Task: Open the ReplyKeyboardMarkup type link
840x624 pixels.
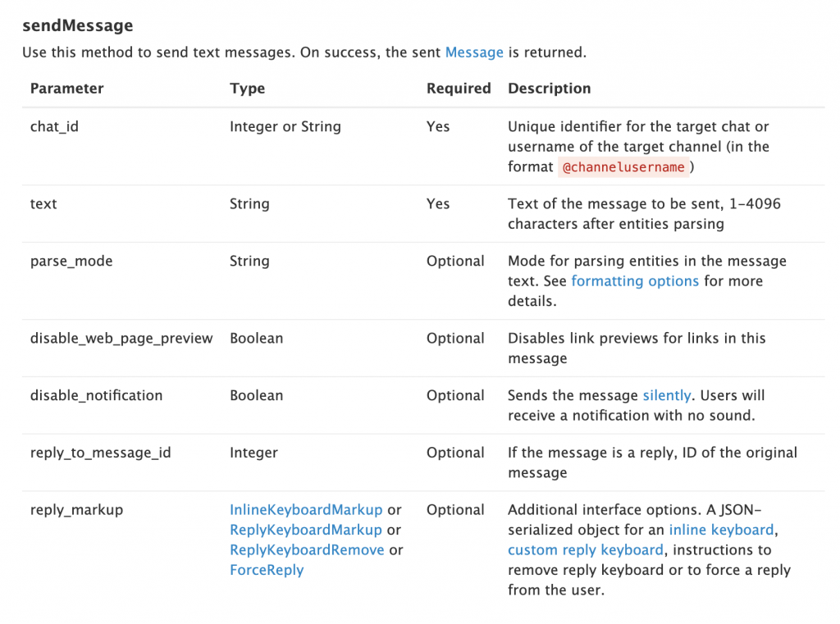Action: coord(306,530)
